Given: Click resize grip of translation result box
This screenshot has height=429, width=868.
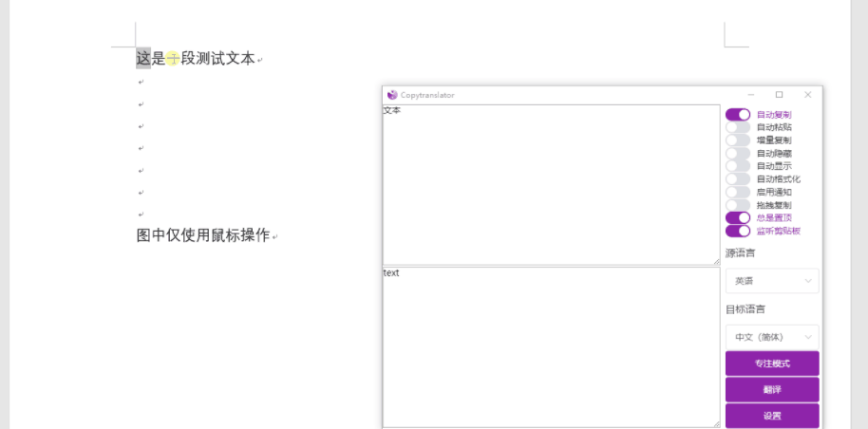Looking at the screenshot, I should tap(716, 423).
